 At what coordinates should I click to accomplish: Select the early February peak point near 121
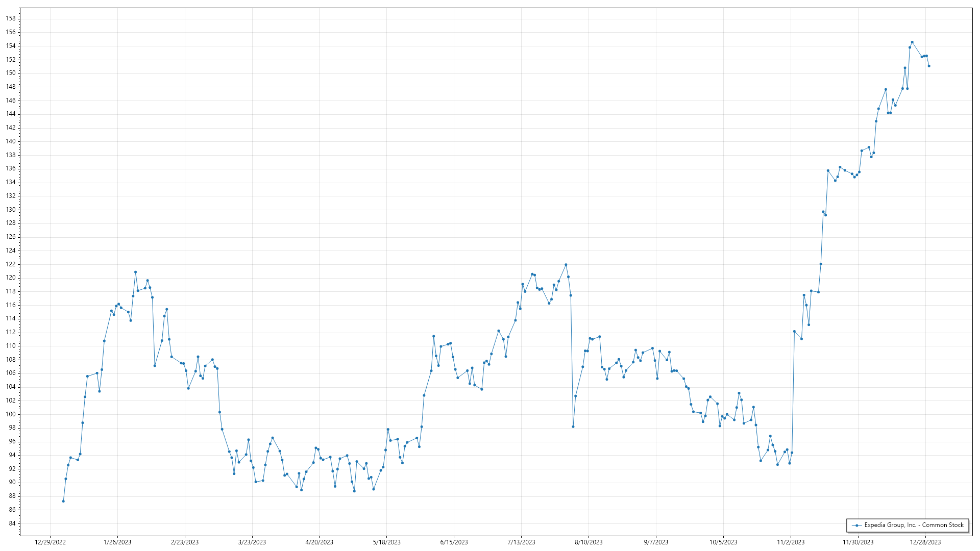(135, 272)
